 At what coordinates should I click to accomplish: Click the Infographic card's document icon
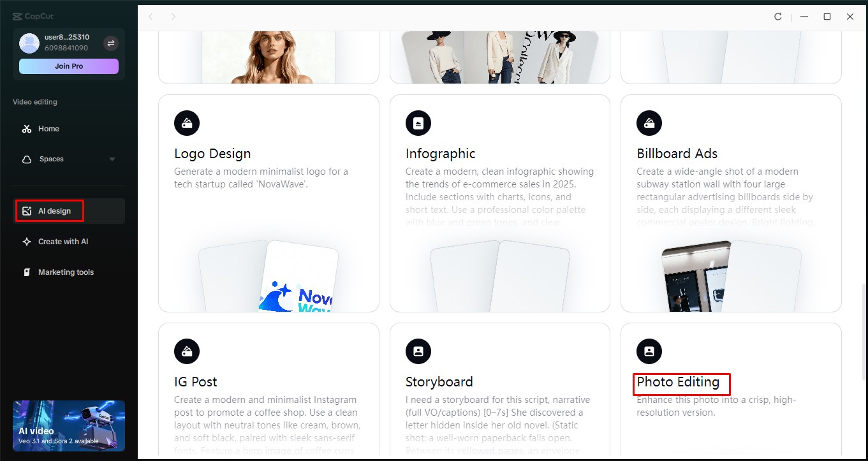[418, 122]
